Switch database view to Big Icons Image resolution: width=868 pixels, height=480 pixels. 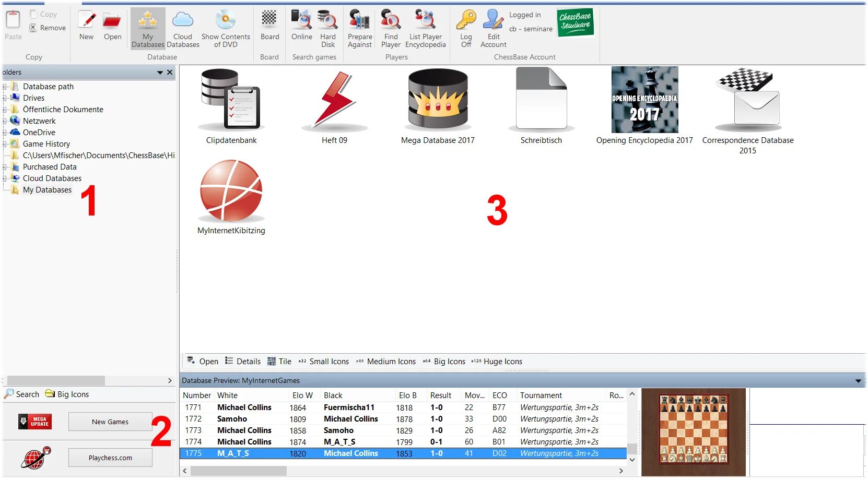click(444, 361)
